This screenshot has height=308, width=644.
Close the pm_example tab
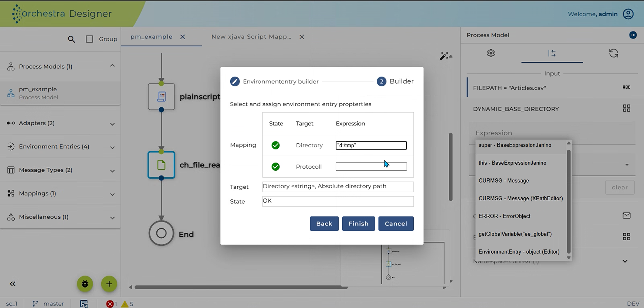click(x=183, y=37)
